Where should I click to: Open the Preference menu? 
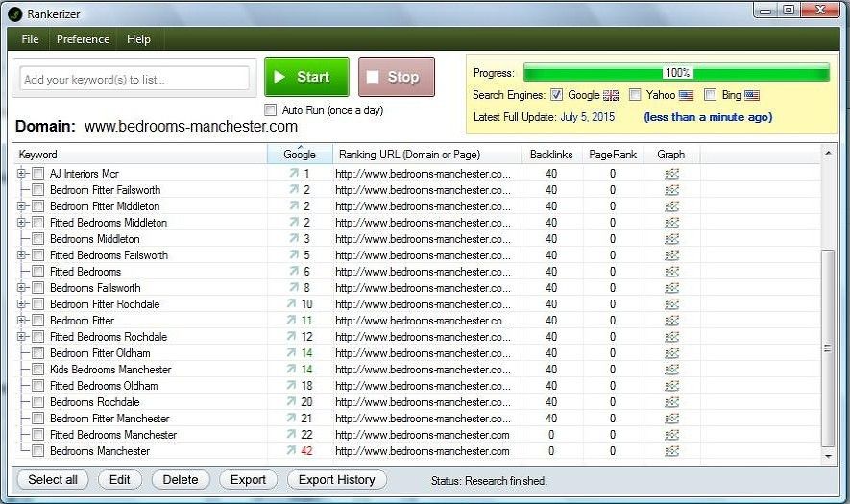(x=83, y=39)
